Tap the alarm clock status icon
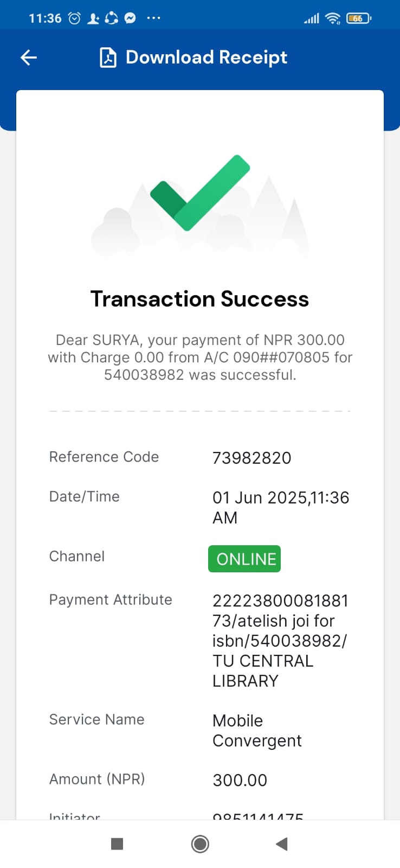 pos(75,18)
